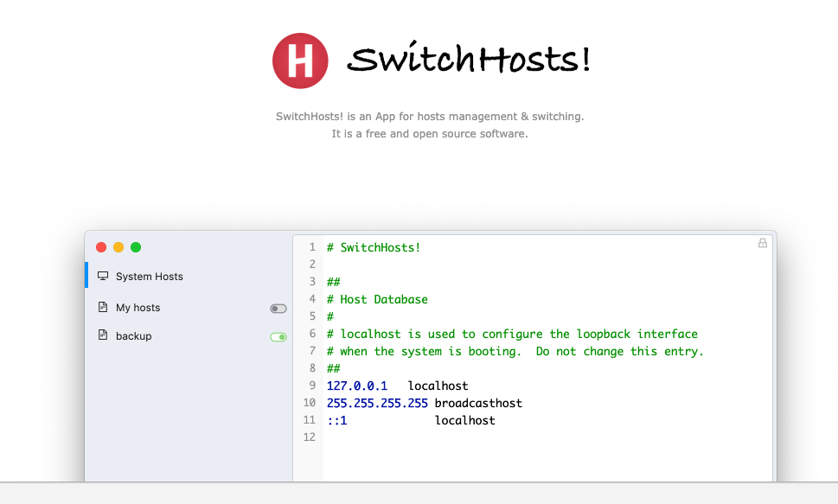Click the monitor icon beside System Hosts

pos(103,276)
